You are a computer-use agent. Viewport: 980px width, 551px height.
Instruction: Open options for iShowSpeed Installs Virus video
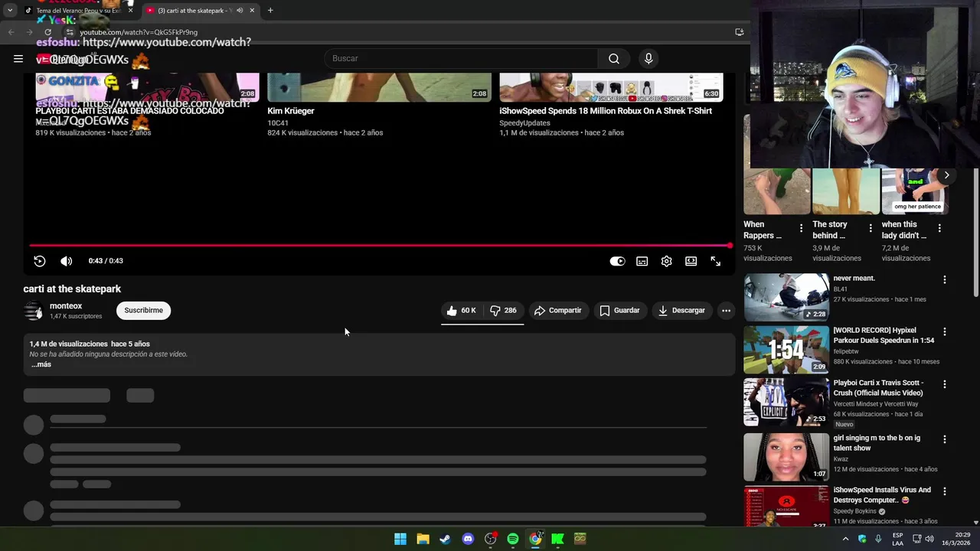(944, 491)
